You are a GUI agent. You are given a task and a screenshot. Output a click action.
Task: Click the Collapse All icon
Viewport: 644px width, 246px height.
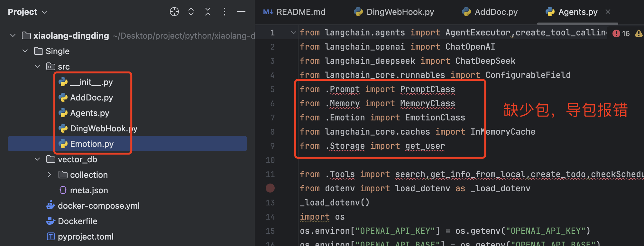(x=208, y=12)
